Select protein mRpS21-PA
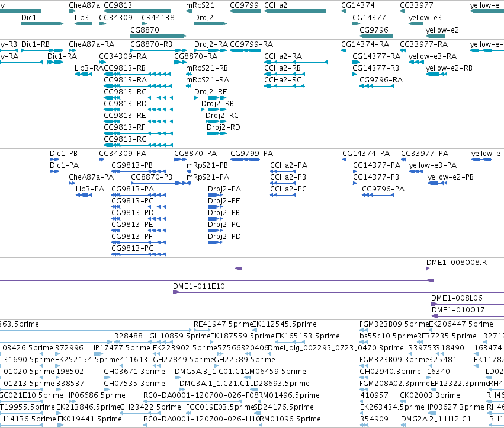This screenshot has height=428, width=504. [x=208, y=177]
